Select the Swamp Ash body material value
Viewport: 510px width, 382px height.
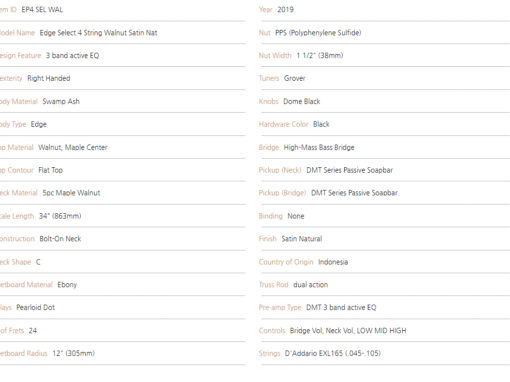61,101
